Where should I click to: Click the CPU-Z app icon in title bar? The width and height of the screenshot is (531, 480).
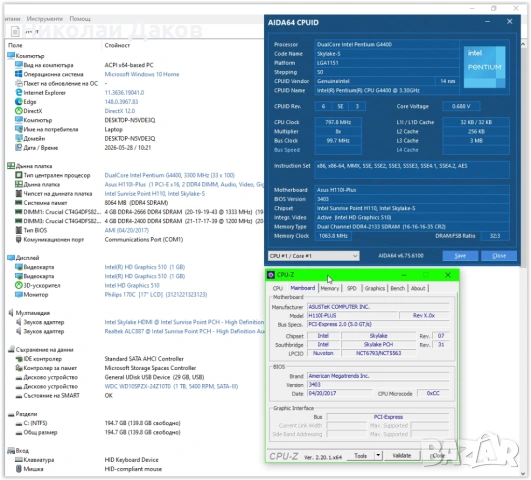pyautogui.click(x=271, y=275)
